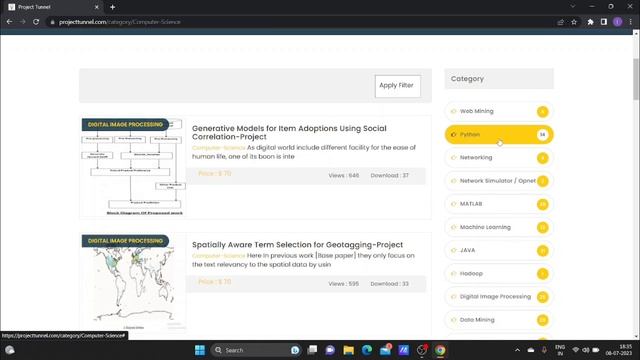Click Computer-Science tag on Geotagging project

coord(218,256)
